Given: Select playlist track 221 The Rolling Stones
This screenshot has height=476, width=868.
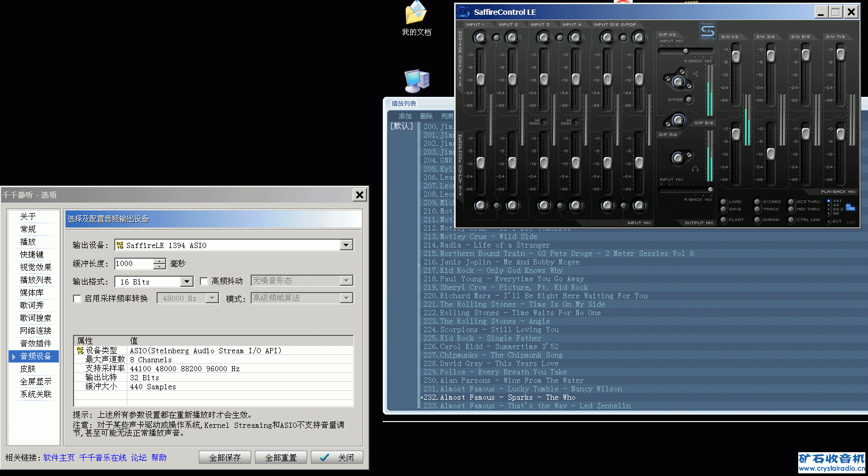Looking at the screenshot, I should [x=514, y=304].
